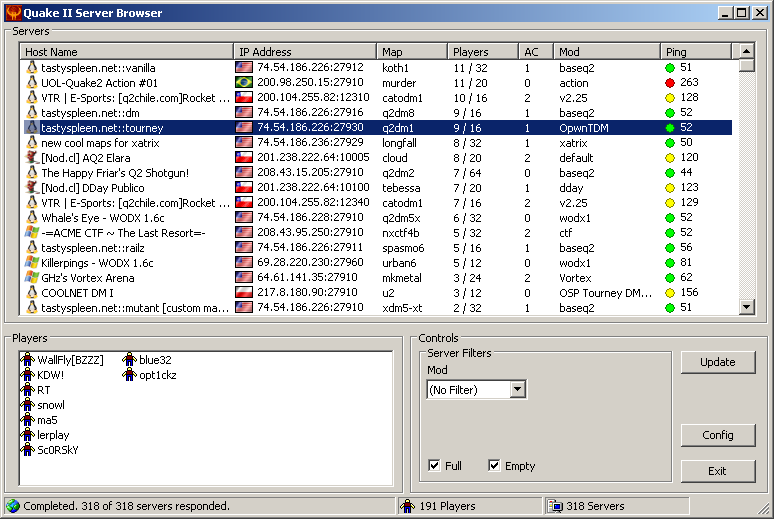774x519 pixels.
Task: Select new cool maps for xatrix server
Action: pos(376,143)
